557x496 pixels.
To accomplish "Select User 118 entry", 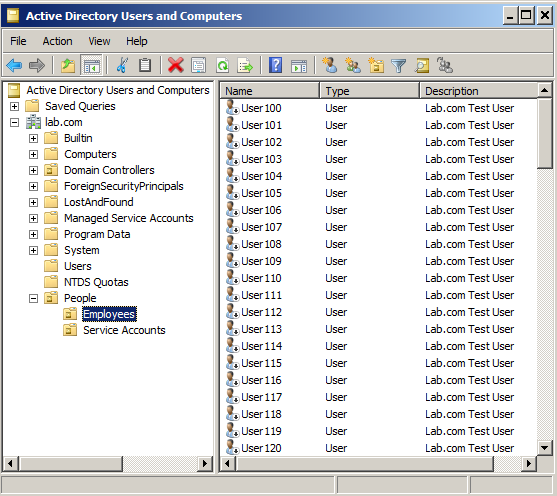I will (x=261, y=414).
